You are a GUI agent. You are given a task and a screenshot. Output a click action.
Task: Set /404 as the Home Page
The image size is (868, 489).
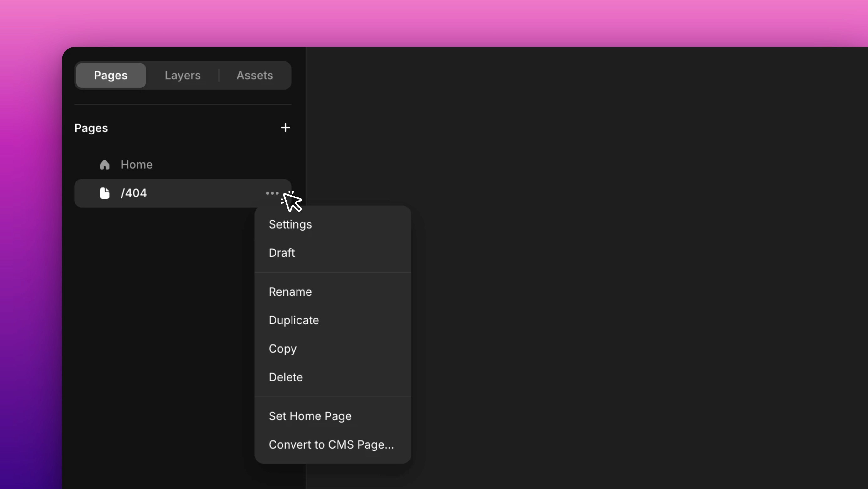click(310, 416)
